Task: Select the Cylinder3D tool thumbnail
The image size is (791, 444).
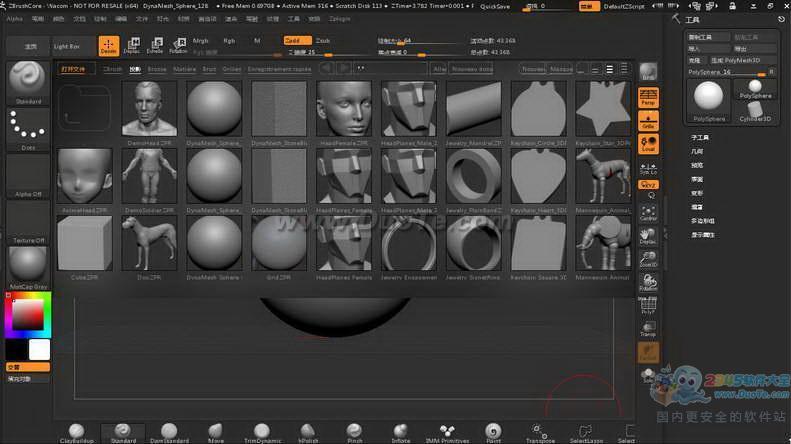Action: 755,112
